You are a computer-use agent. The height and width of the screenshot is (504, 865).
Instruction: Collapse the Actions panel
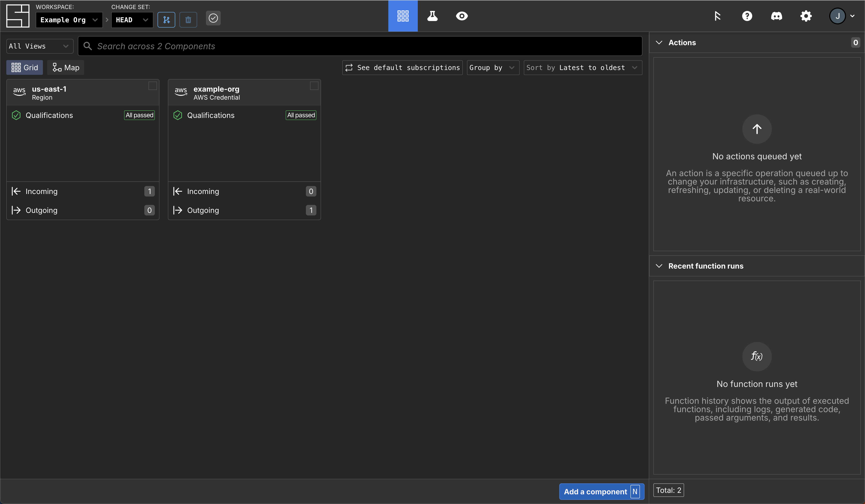pyautogui.click(x=659, y=42)
